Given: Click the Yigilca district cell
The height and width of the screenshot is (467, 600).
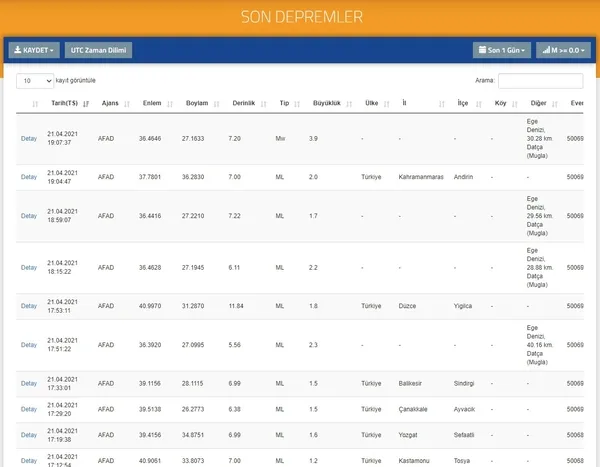Looking at the screenshot, I should click(x=463, y=306).
